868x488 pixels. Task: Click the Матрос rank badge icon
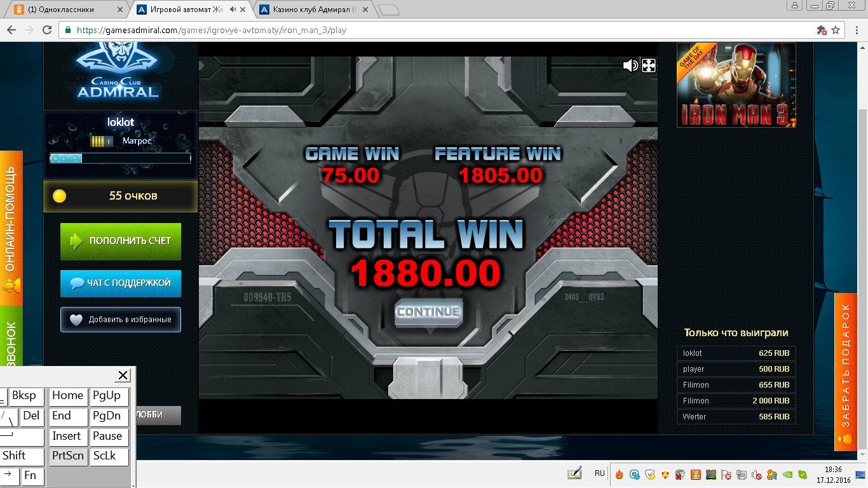[102, 141]
